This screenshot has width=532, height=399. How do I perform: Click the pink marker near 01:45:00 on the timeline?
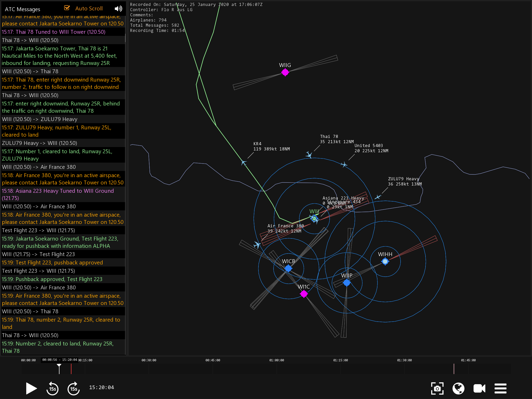coord(454,369)
